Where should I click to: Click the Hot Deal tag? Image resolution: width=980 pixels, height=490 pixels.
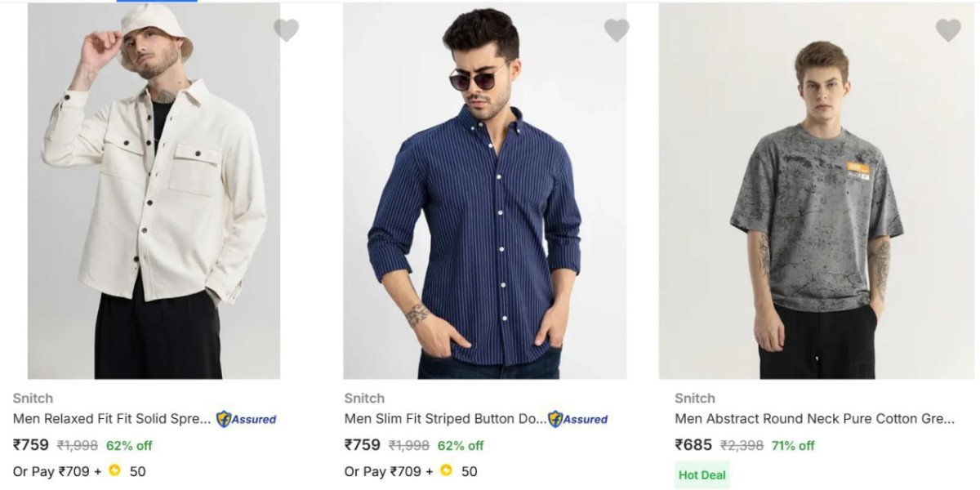point(702,474)
